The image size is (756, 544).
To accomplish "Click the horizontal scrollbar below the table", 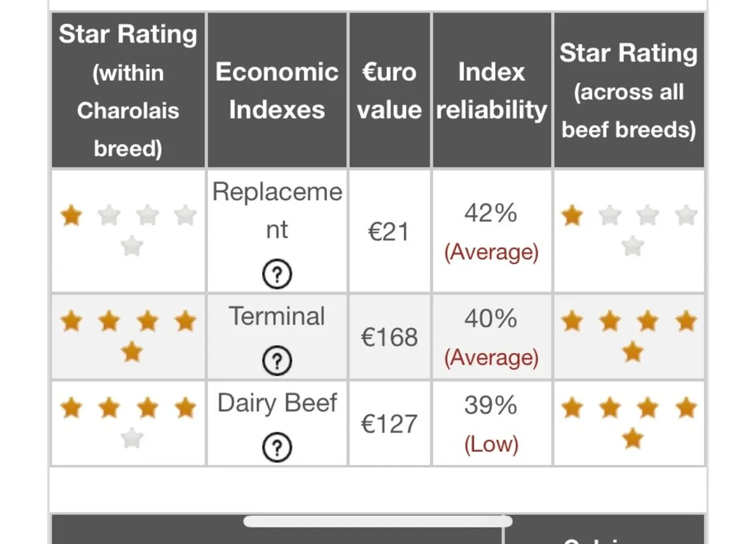I will [x=378, y=521].
